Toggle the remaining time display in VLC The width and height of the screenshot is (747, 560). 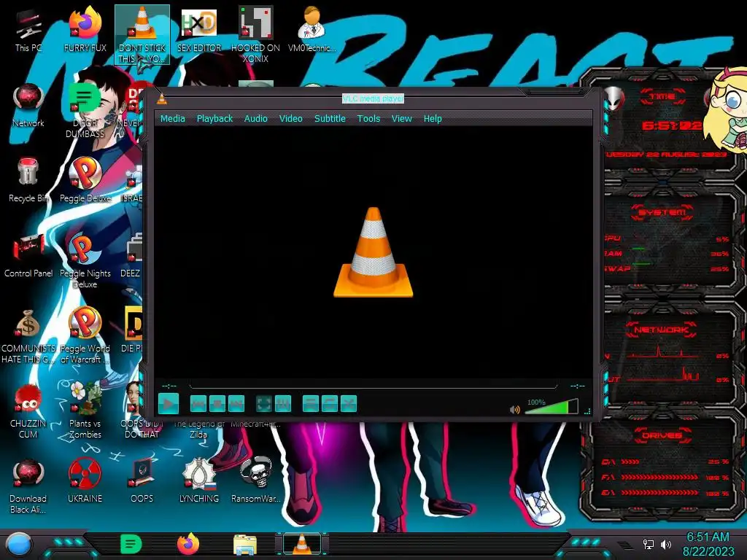578,386
